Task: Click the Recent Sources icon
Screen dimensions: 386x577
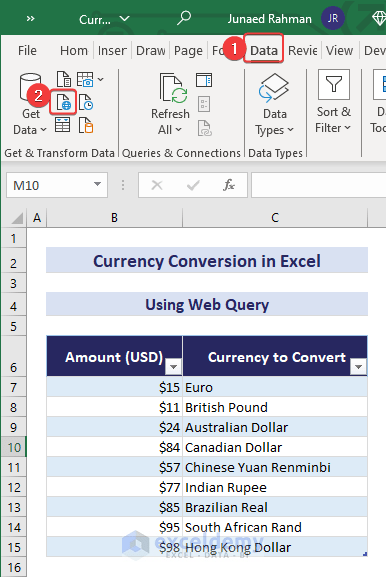Action: coord(86,102)
